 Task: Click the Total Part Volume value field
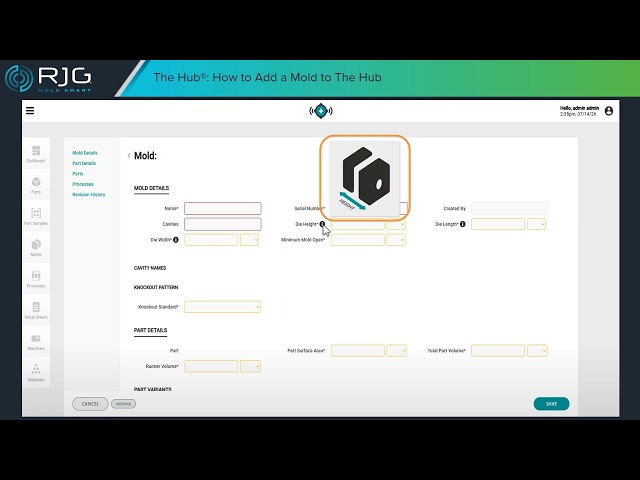pos(498,351)
